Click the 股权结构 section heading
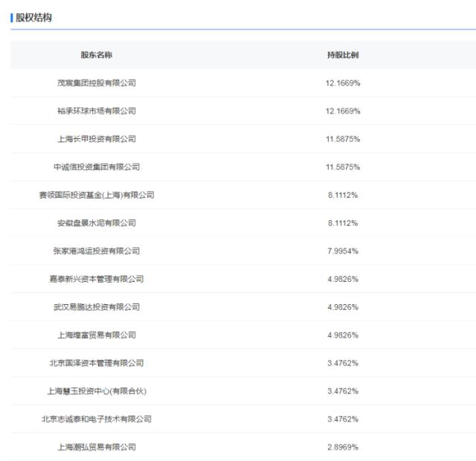 tap(34, 17)
